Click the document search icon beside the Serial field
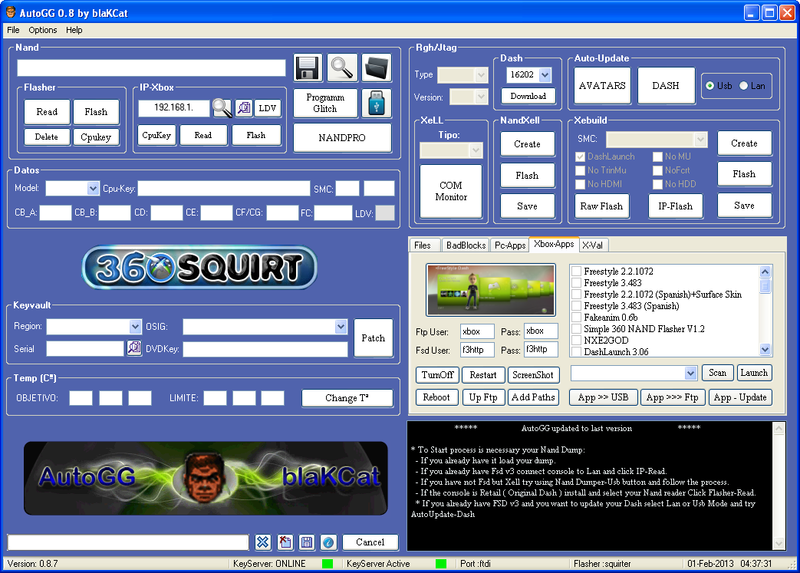800x573 pixels. (x=134, y=348)
